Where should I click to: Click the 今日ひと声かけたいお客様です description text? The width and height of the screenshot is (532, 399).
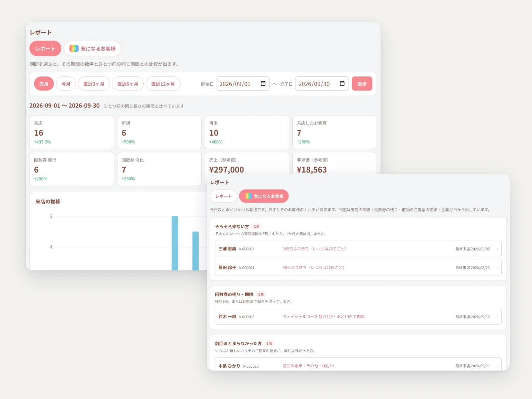[351, 210]
